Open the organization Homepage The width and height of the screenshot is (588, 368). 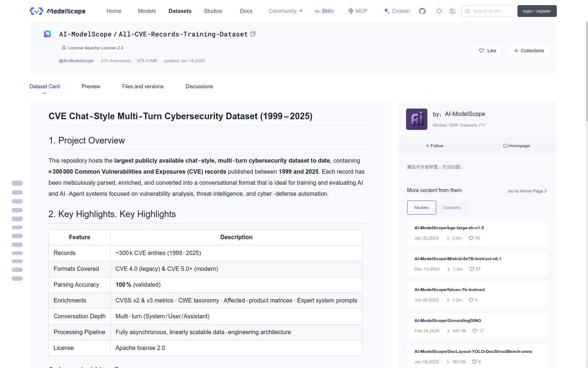(x=516, y=146)
